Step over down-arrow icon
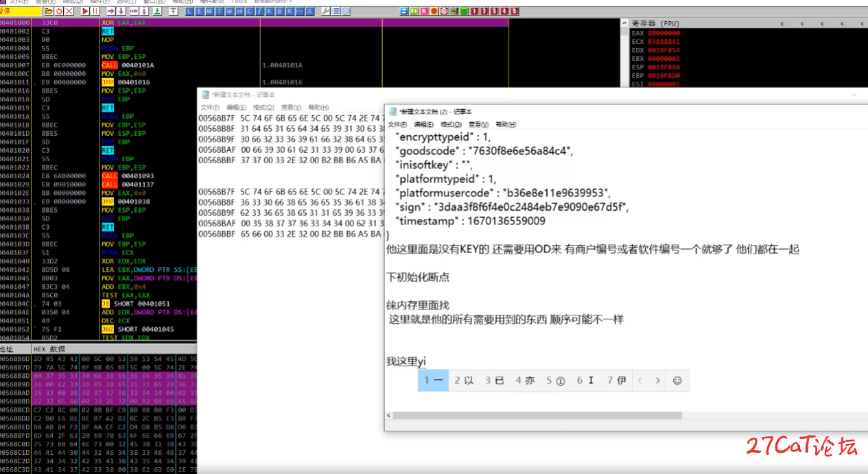868x474 pixels. click(121, 11)
